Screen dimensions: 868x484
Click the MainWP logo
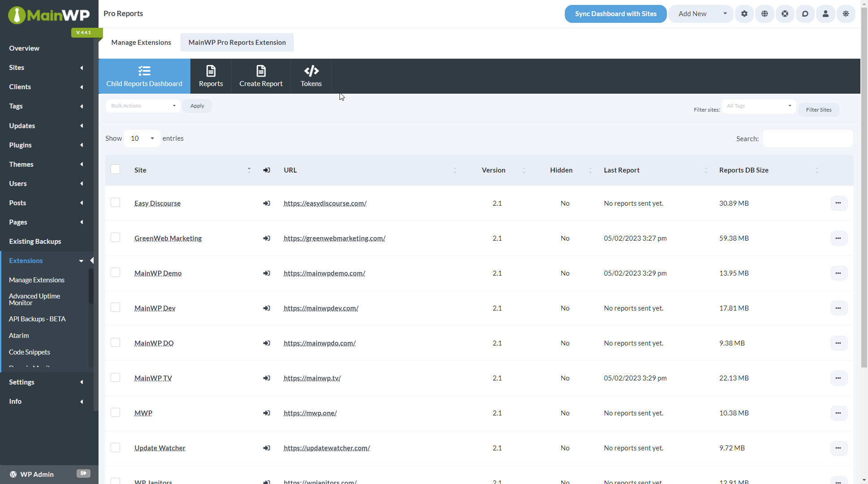[48, 15]
